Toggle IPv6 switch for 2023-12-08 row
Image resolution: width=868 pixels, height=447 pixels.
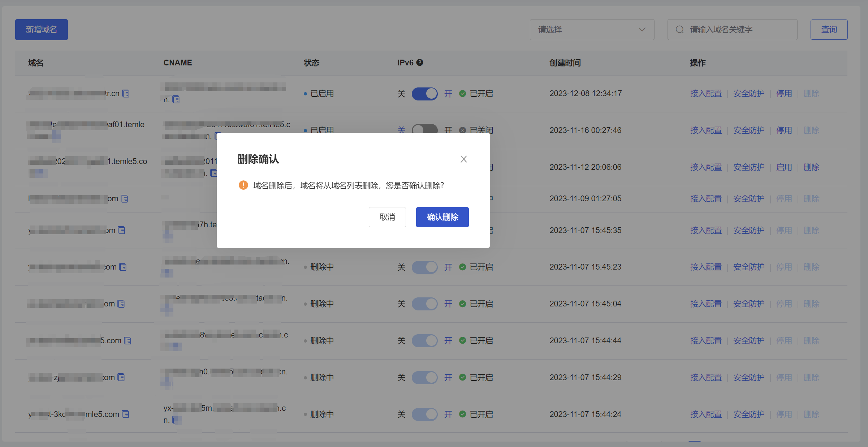pos(424,94)
